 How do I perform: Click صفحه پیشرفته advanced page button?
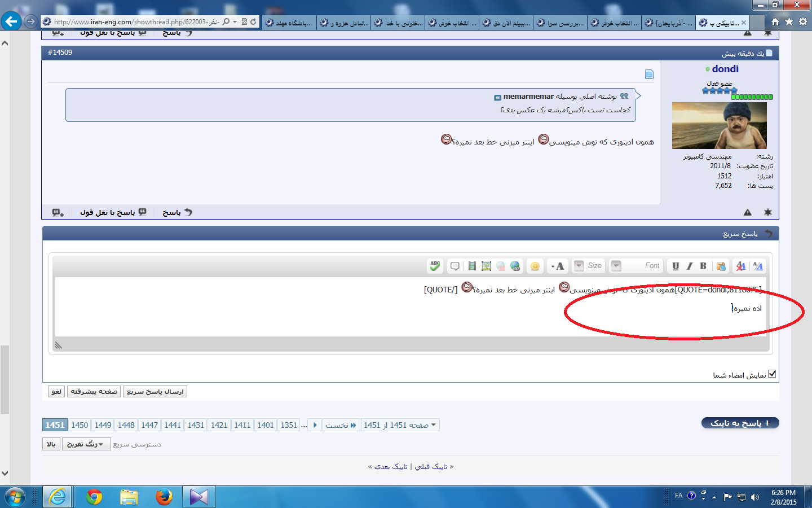pyautogui.click(x=94, y=392)
